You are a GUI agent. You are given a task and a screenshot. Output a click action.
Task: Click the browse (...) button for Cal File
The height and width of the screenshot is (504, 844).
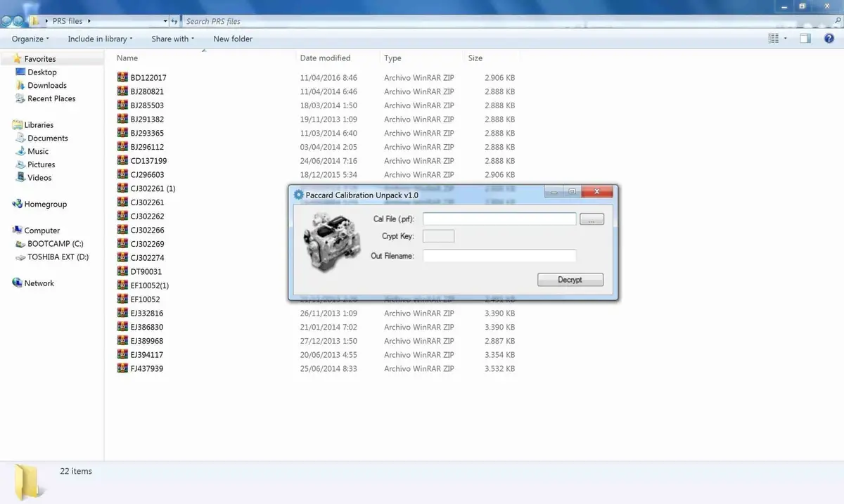click(x=592, y=219)
